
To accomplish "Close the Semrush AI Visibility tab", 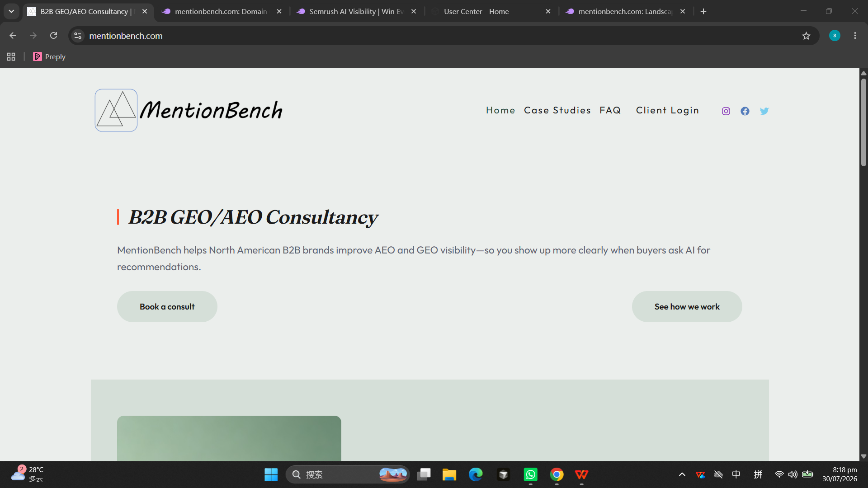I will click(414, 11).
